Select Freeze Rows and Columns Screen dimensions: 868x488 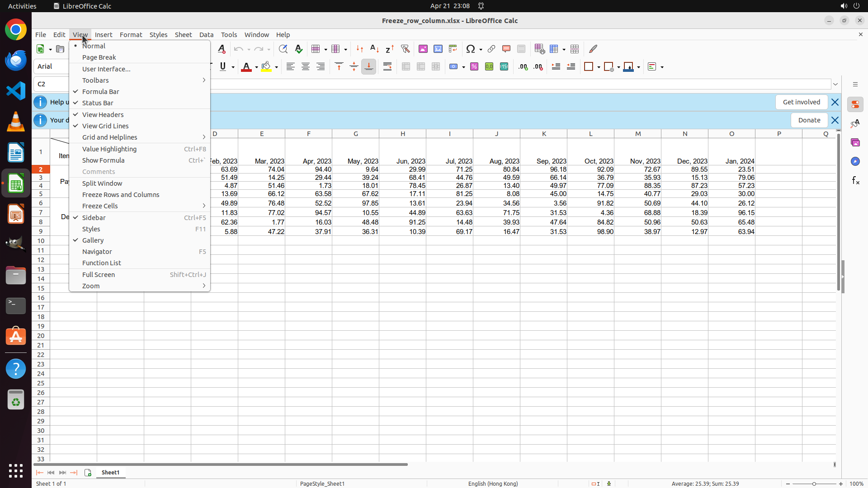pyautogui.click(x=121, y=195)
